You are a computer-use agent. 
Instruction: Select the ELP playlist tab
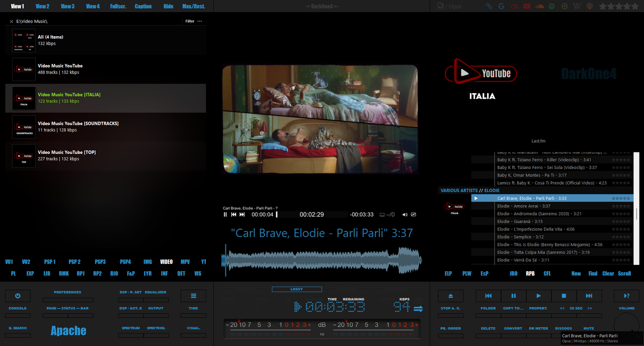448,274
